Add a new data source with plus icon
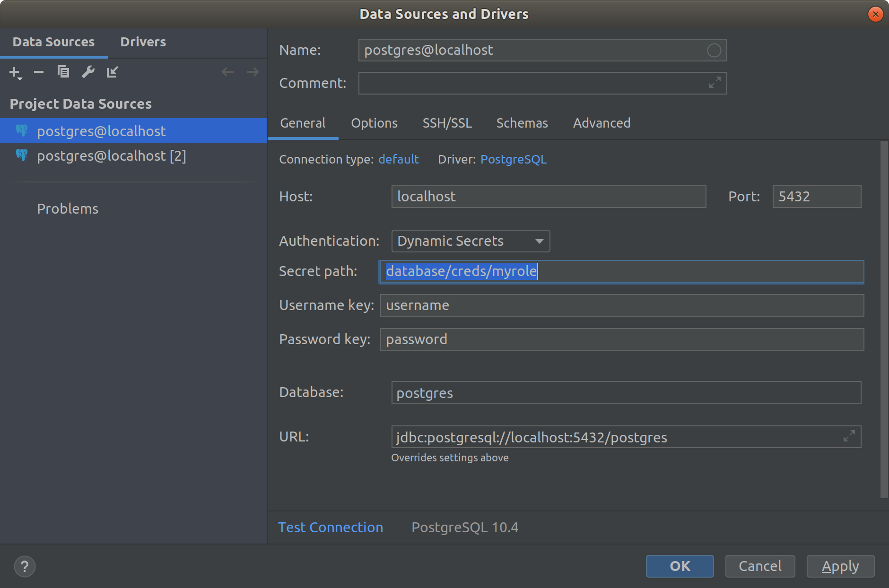This screenshot has height=588, width=889. point(15,72)
